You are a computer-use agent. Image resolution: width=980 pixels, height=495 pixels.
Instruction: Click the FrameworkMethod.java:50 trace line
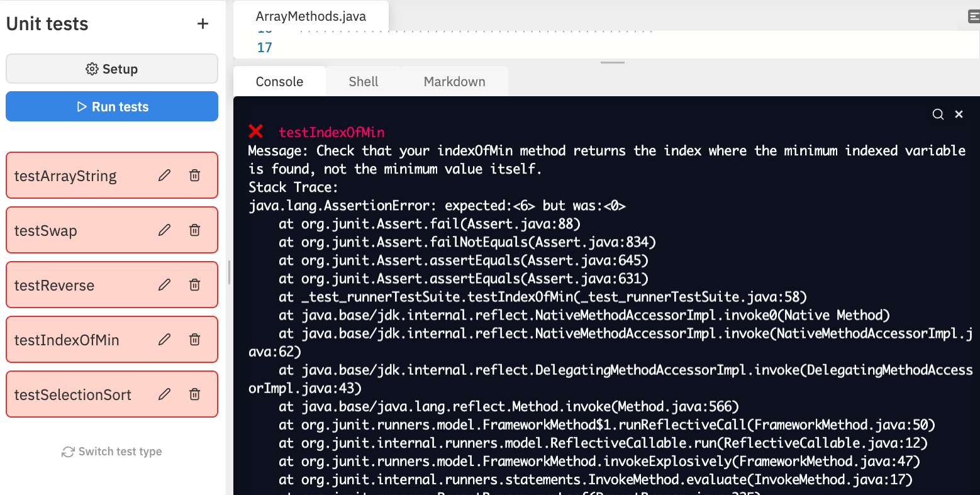pyautogui.click(x=607, y=425)
